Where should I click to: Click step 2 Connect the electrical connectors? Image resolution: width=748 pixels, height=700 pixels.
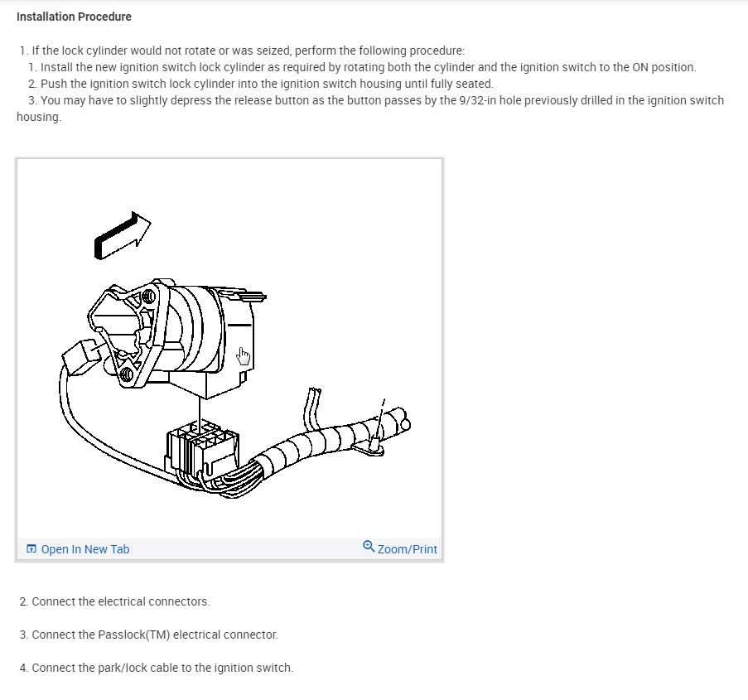[114, 601]
